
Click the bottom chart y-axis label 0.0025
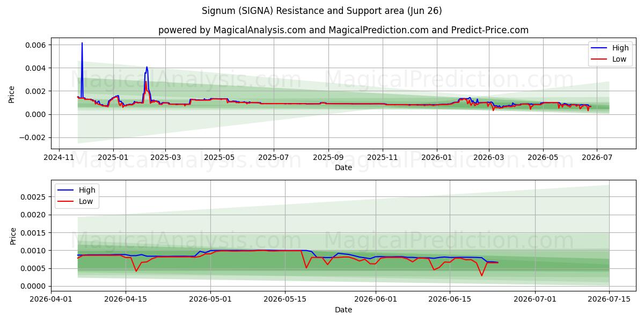click(34, 197)
